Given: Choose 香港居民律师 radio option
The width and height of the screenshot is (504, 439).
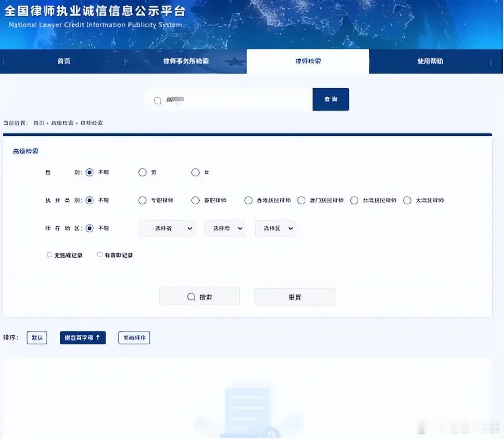Looking at the screenshot, I should coord(248,200).
